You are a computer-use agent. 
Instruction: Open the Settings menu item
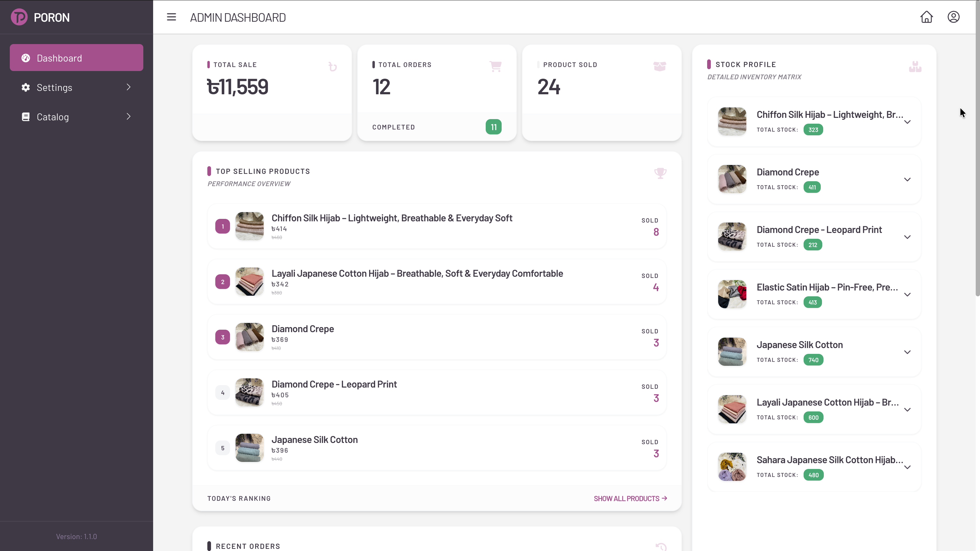pos(77,88)
